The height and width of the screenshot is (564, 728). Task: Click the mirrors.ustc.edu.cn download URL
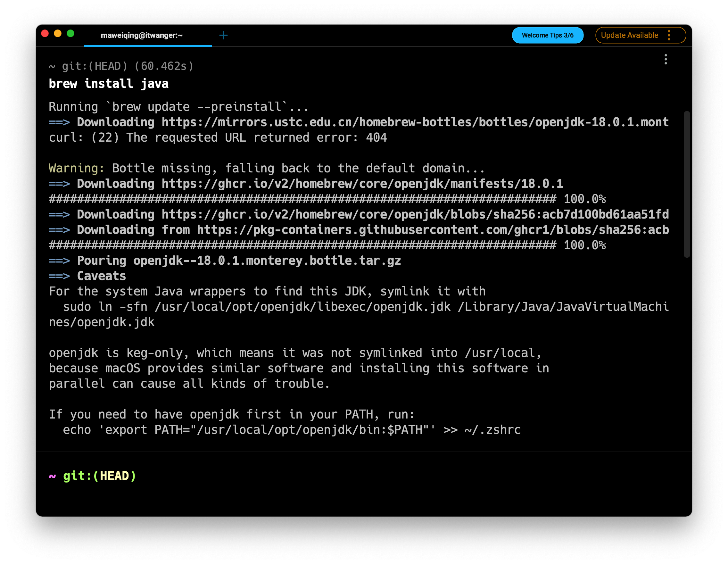[x=415, y=122]
